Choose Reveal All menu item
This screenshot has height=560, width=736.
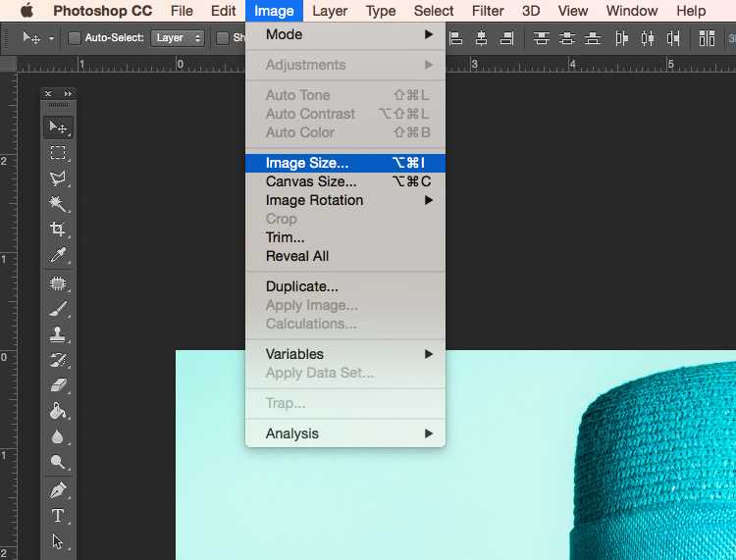[x=345, y=256]
